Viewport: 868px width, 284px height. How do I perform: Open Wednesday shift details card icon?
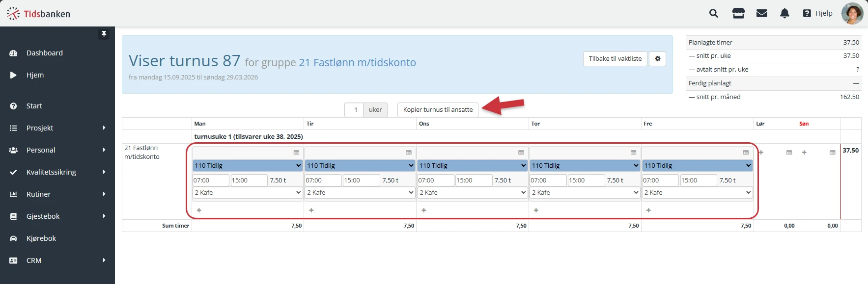(521, 153)
